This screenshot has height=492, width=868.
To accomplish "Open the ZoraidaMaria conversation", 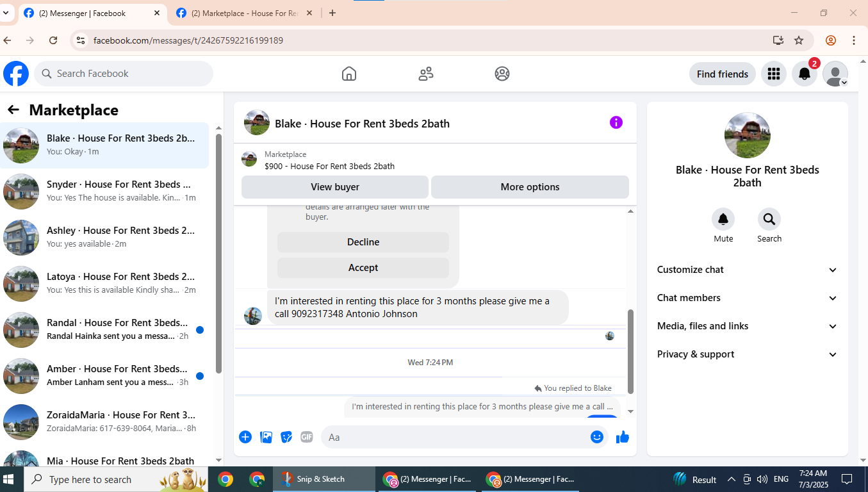I will pos(104,422).
